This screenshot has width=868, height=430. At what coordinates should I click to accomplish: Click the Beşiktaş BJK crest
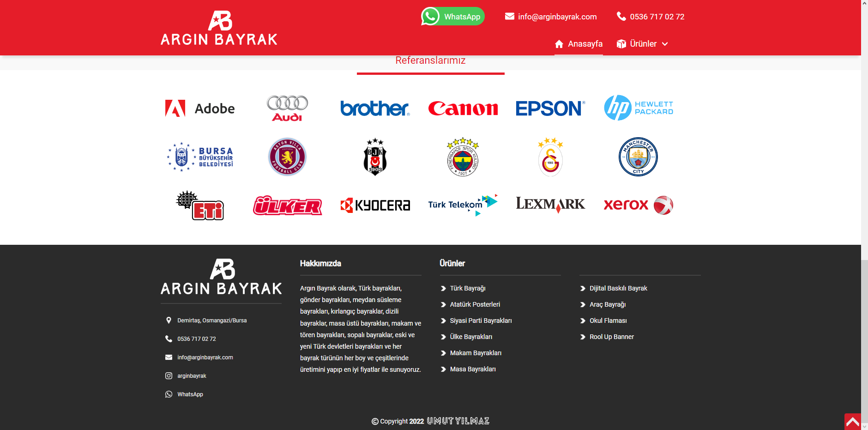pos(375,157)
